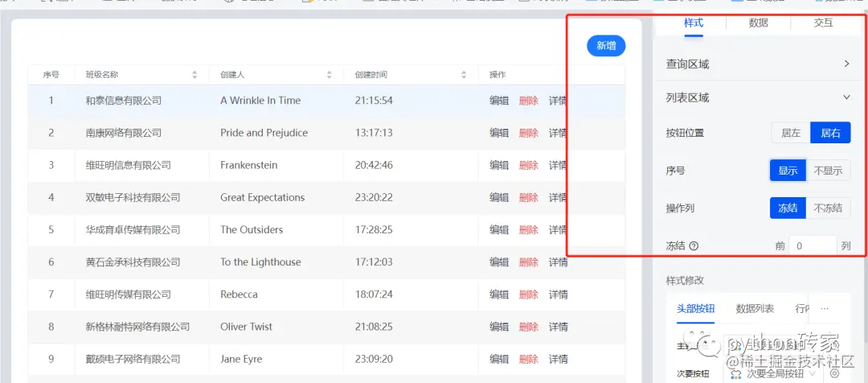The width and height of the screenshot is (868, 383).
Task: Select the 数据列表 style tab
Action: [755, 309]
